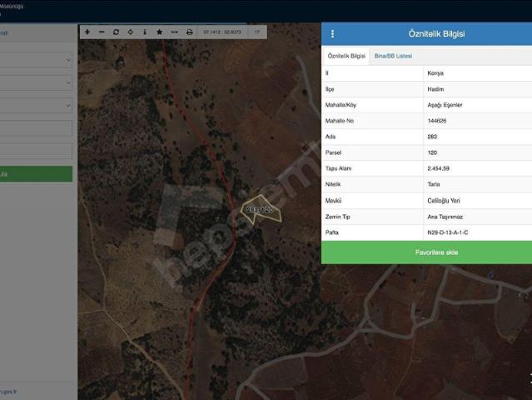This screenshot has height=400, width=532.
Task: Select the Öznitelik Bilgisi tab
Action: tap(346, 56)
